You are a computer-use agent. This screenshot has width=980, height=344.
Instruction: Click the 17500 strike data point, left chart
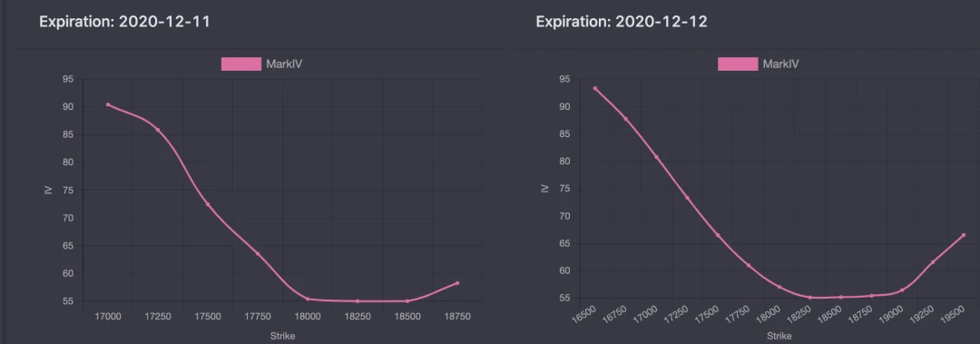click(208, 204)
